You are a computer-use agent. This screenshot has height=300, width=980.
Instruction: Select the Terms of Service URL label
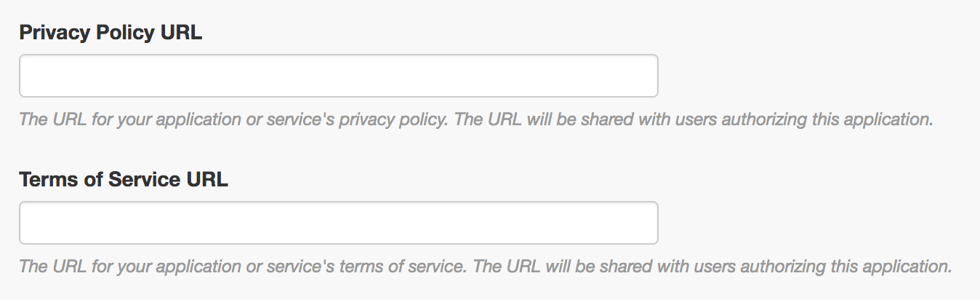coord(124,180)
